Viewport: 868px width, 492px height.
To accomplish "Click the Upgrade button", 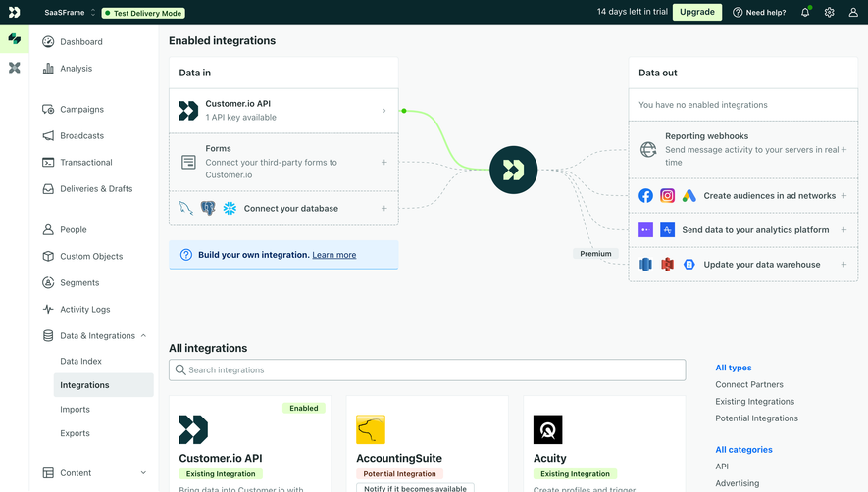I will pyautogui.click(x=697, y=12).
